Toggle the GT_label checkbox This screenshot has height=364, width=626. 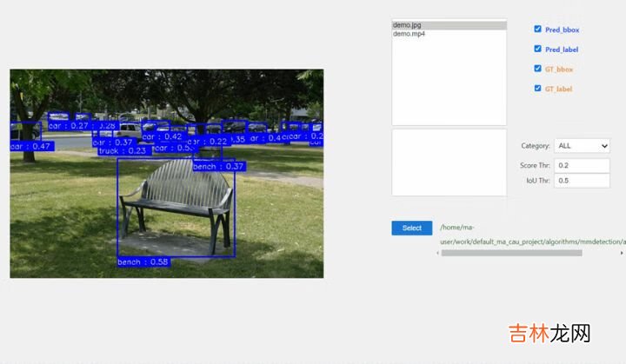point(538,89)
